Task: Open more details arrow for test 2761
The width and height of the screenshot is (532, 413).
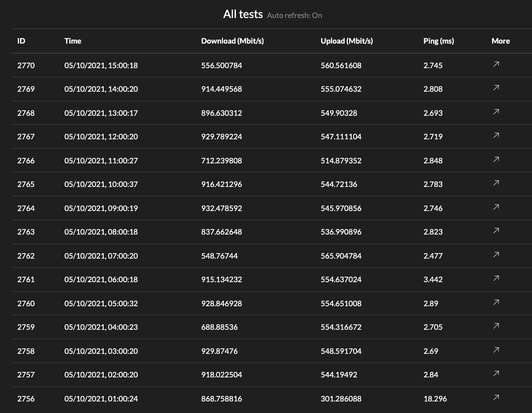Action: tap(496, 278)
